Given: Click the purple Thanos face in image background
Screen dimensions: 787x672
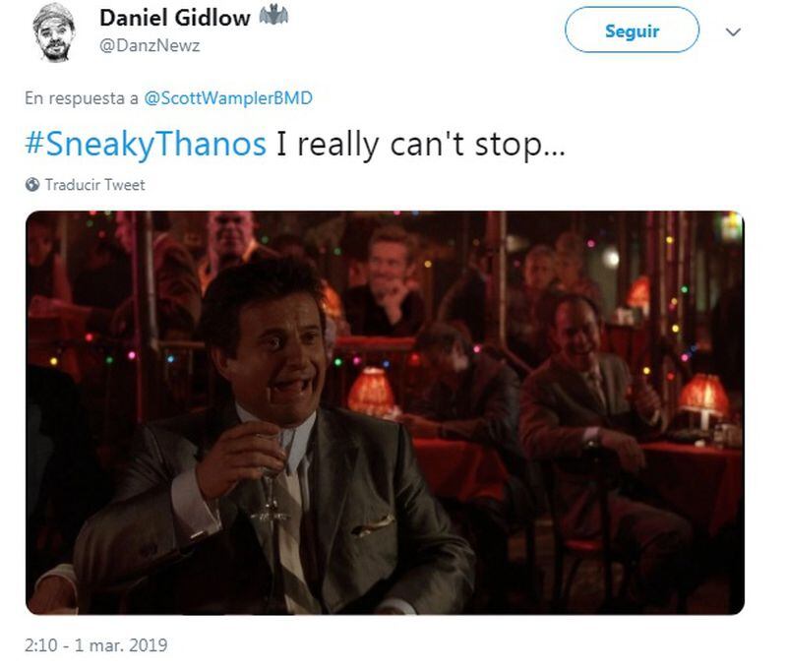Looking at the screenshot, I should coord(232,235).
